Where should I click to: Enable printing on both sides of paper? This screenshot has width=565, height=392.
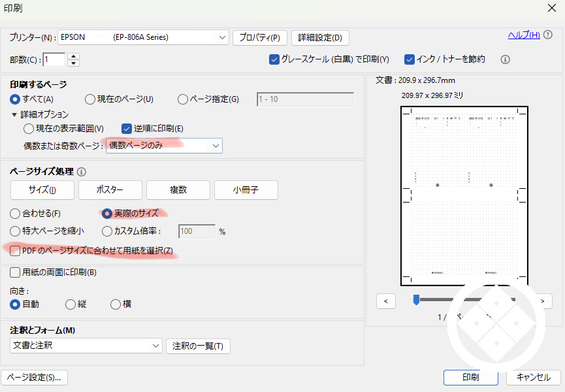point(14,272)
